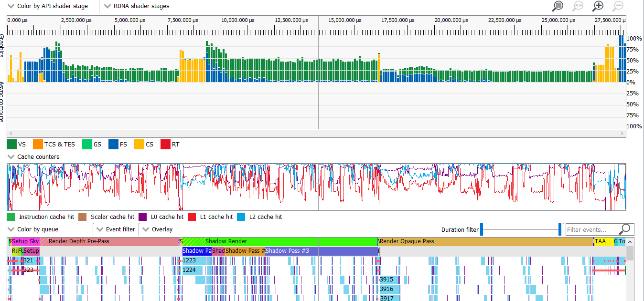Screen dimensions: 644x301
Task: Open the Event filter dropdown
Action: 116,229
